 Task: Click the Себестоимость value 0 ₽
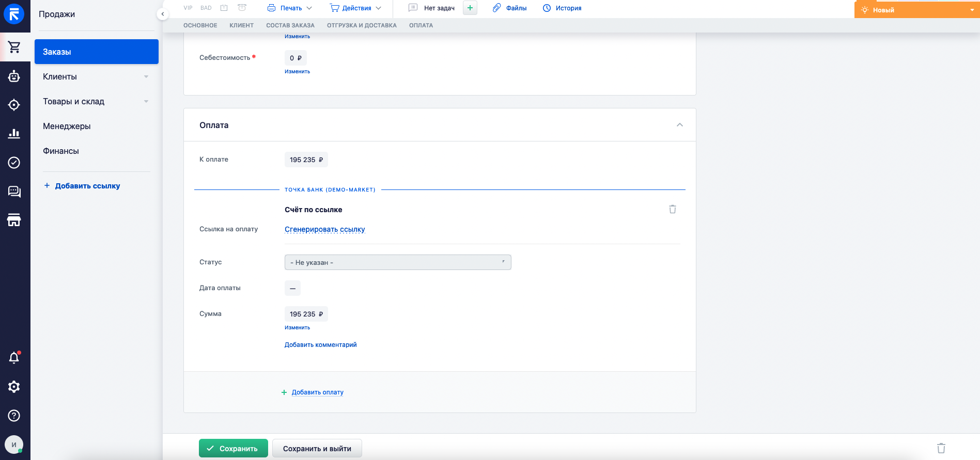[295, 58]
